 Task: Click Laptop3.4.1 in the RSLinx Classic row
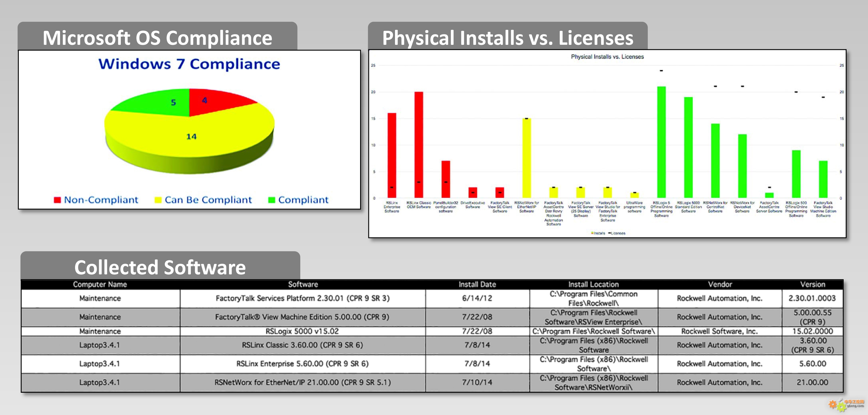(100, 345)
